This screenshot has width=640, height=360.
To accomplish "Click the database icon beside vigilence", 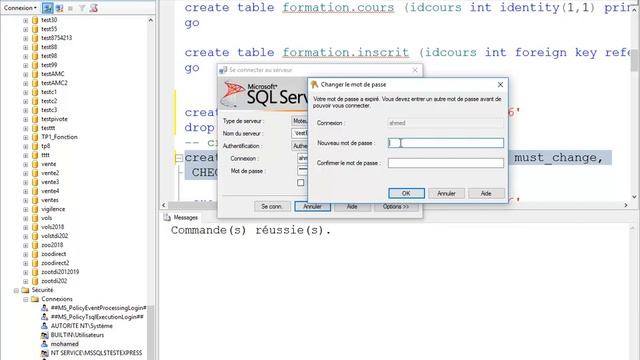I will click(35, 209).
